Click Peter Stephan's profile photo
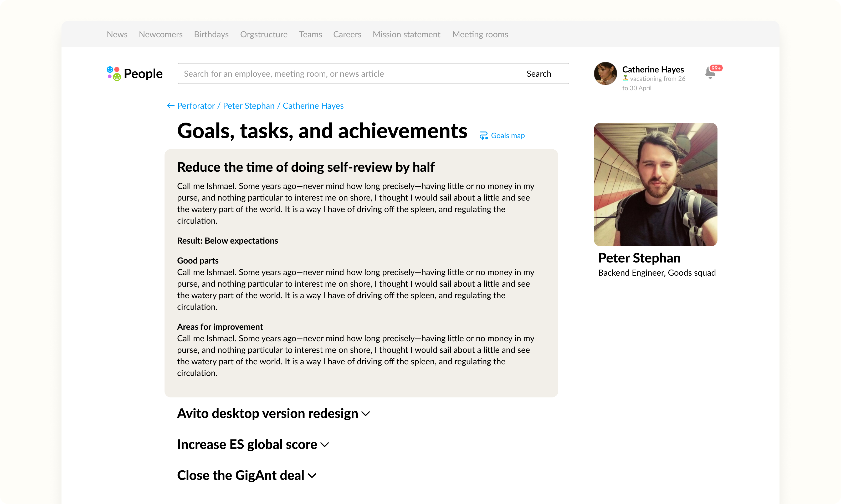 coord(655,185)
